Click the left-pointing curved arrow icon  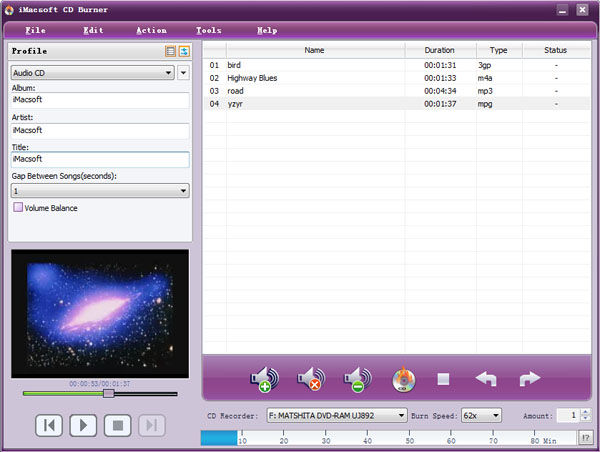[x=486, y=379]
